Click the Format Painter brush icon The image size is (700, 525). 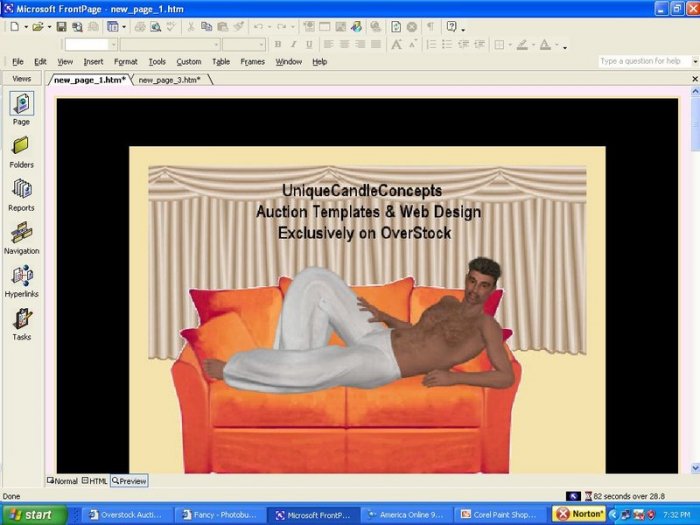click(x=239, y=27)
